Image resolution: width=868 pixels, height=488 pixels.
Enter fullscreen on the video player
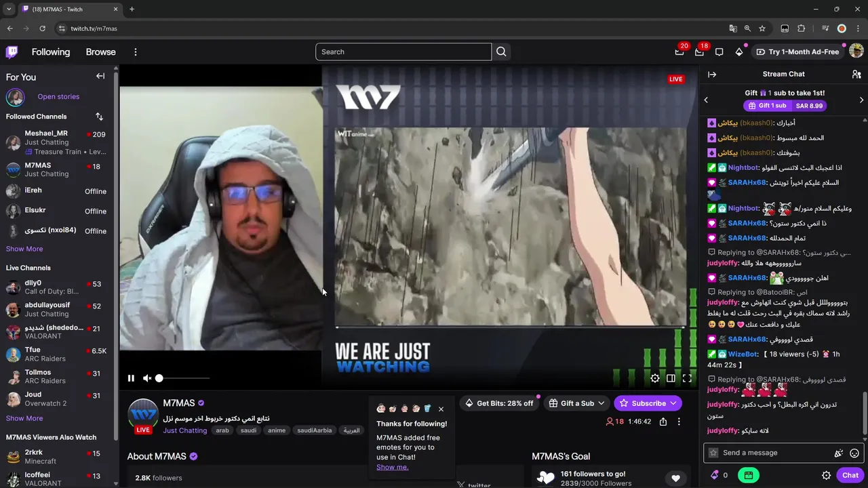687,378
